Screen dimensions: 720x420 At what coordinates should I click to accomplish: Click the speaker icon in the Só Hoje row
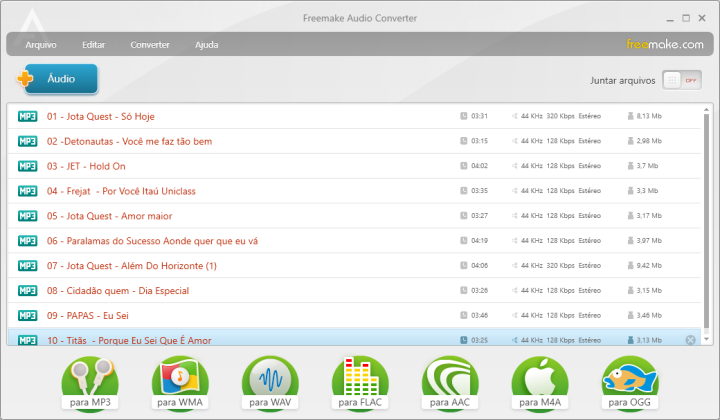click(x=515, y=116)
